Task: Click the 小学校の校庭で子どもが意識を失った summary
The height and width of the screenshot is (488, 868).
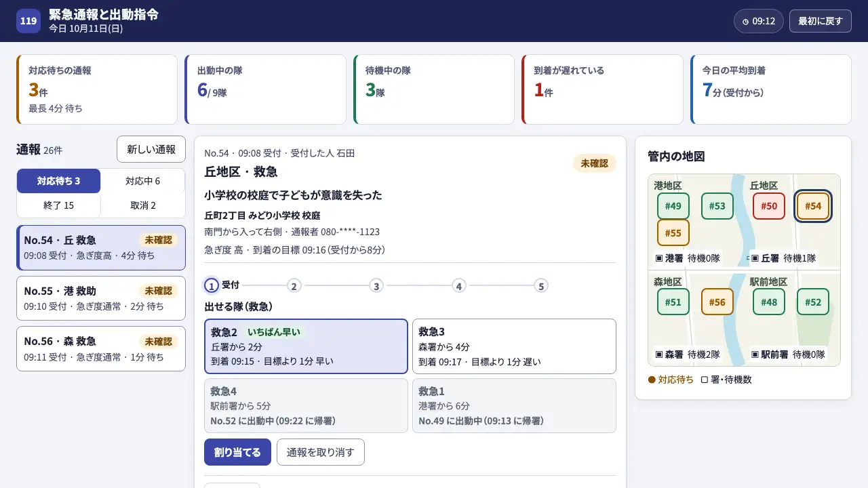Action: 294,195
